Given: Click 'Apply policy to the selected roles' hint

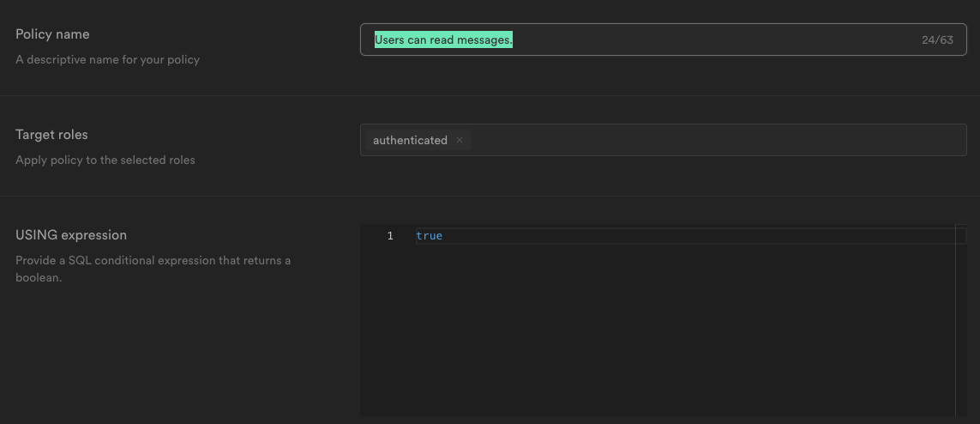Looking at the screenshot, I should (x=105, y=161).
